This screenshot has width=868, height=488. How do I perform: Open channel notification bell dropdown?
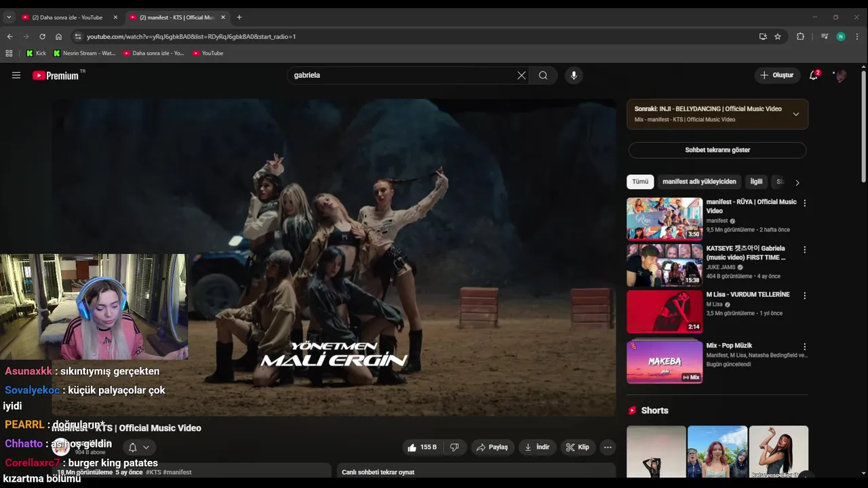click(138, 447)
